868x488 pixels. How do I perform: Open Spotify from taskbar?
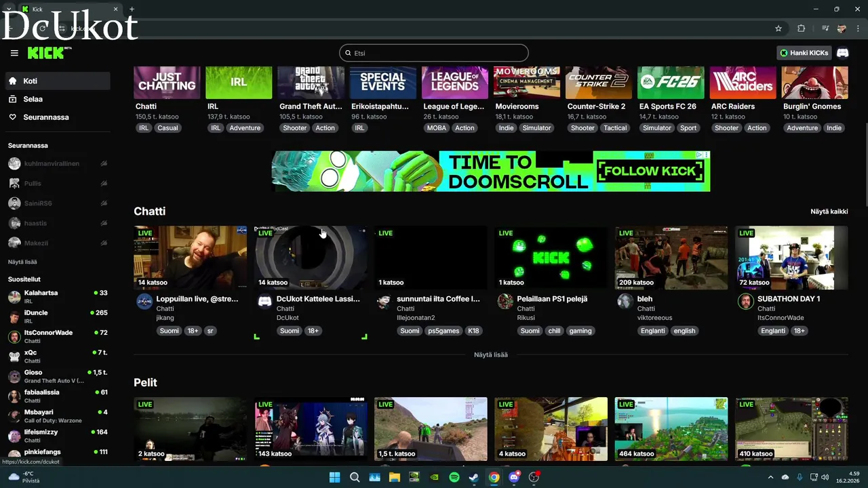click(x=454, y=477)
